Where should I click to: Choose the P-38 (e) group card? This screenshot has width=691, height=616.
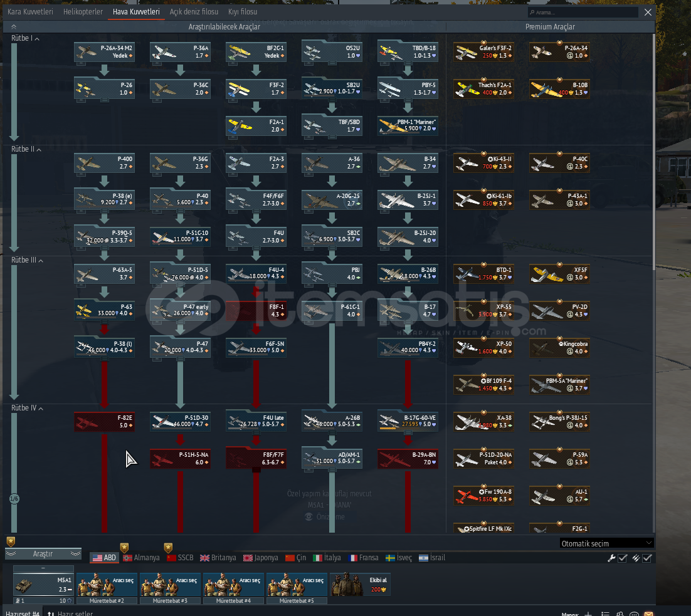pyautogui.click(x=105, y=200)
